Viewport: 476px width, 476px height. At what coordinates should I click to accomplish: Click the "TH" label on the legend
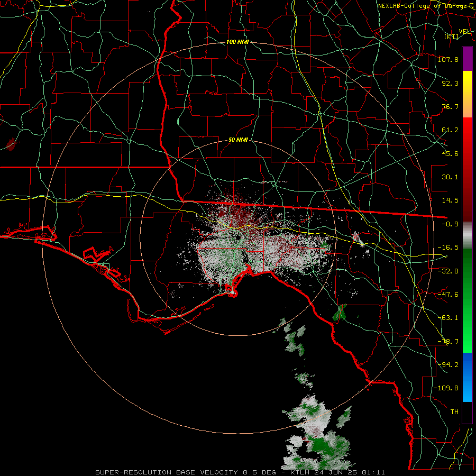pos(454,412)
